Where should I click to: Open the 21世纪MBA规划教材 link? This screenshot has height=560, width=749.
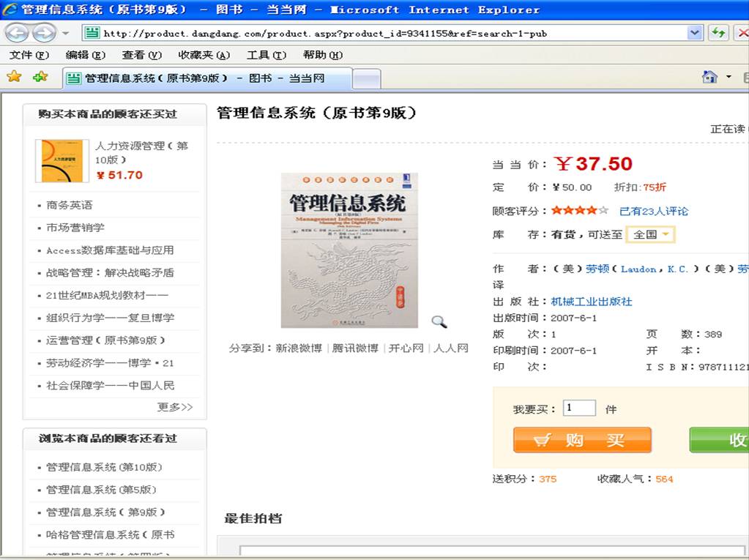click(x=107, y=296)
